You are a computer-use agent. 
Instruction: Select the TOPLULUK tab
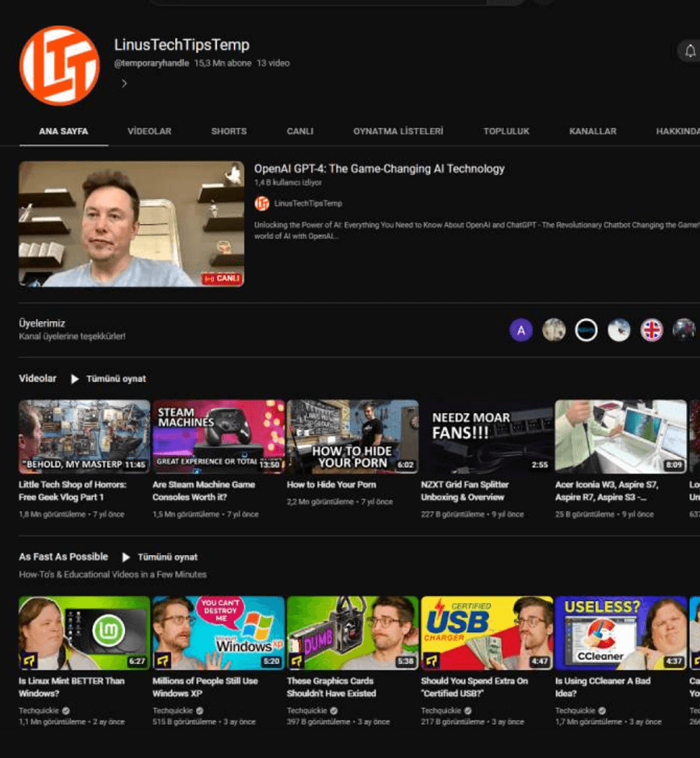coord(506,131)
